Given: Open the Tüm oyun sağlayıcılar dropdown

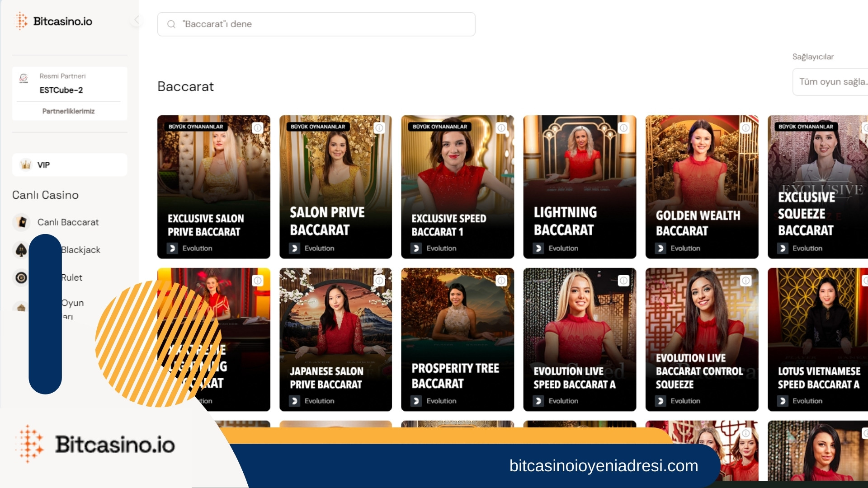Looking at the screenshot, I should [830, 82].
